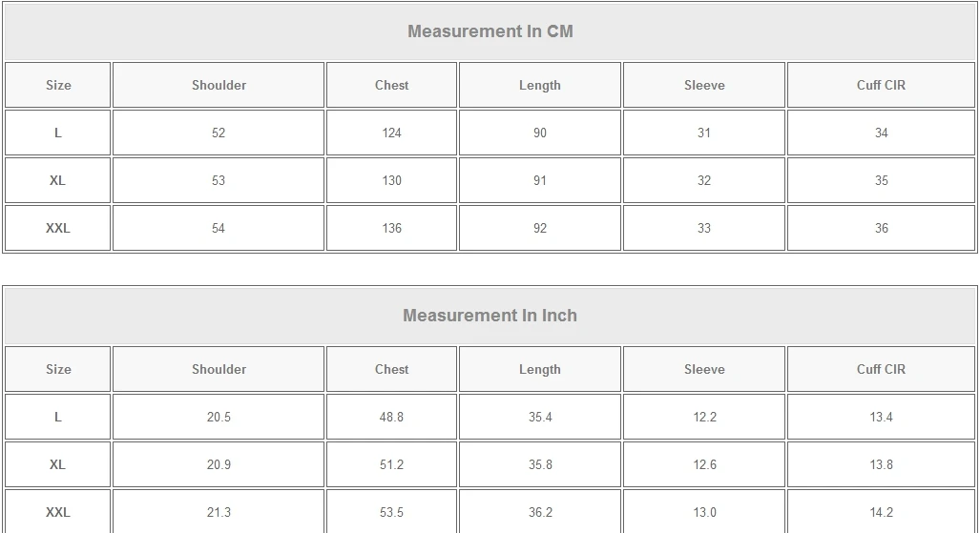Click the chest value 124 cell
The width and height of the screenshot is (980, 533).
[391, 133]
